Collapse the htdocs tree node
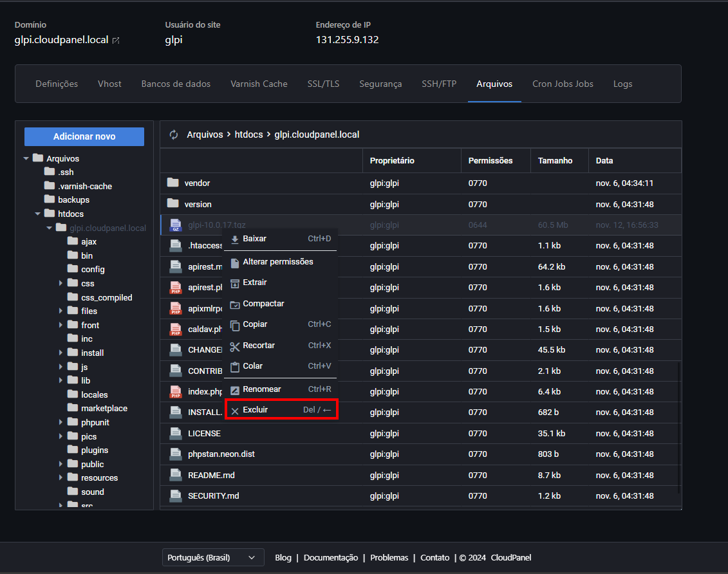This screenshot has height=574, width=728. (x=38, y=214)
